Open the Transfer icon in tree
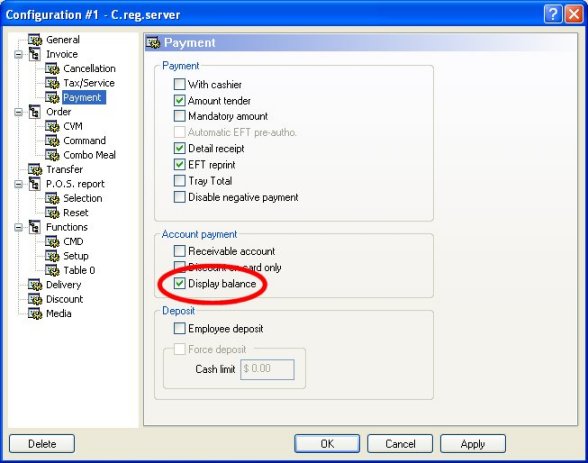This screenshot has height=463, width=588. (35, 169)
